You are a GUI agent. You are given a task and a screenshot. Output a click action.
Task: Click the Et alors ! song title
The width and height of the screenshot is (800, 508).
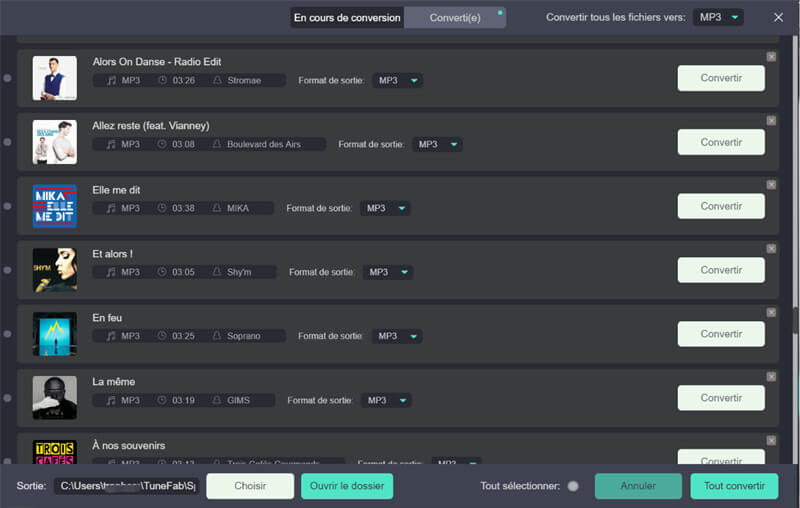pyautogui.click(x=112, y=254)
